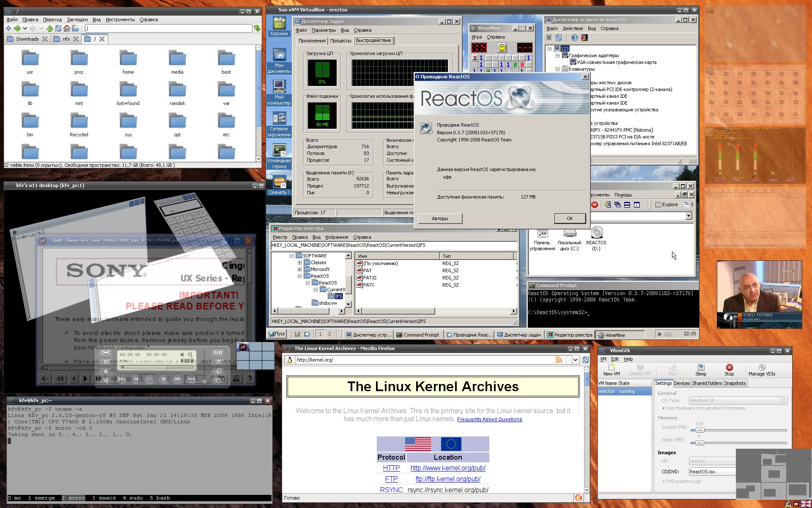This screenshot has width=812, height=508.
Task: Go up one folder with green up arrow
Action: (x=50, y=28)
